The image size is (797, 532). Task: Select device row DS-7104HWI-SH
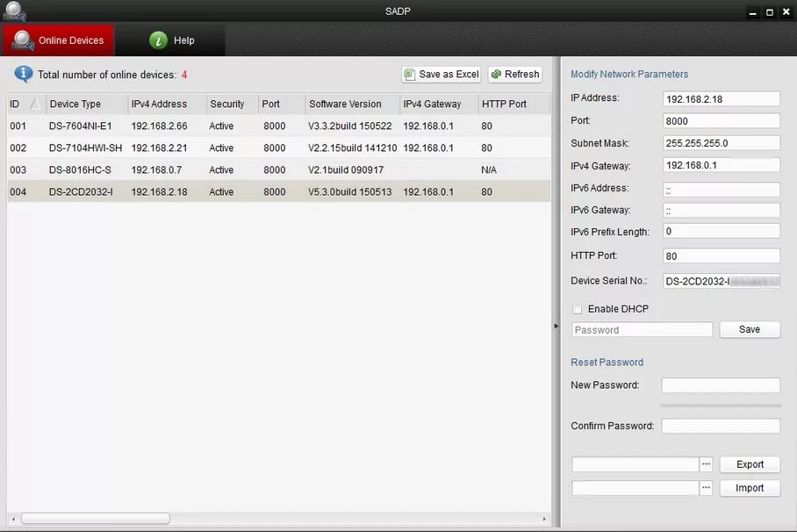(x=278, y=147)
